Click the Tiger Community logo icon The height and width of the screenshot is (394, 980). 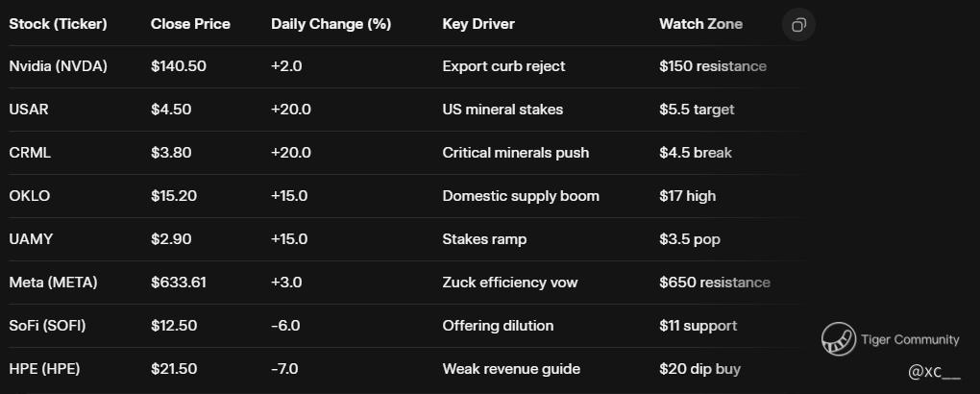(x=838, y=339)
